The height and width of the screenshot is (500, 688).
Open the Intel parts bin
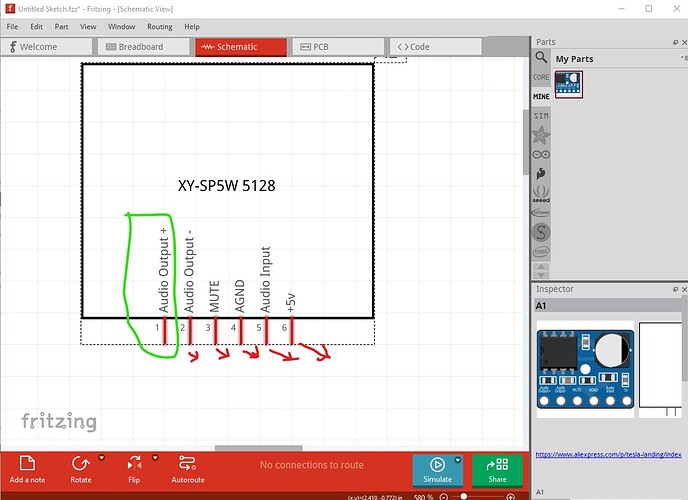(541, 251)
